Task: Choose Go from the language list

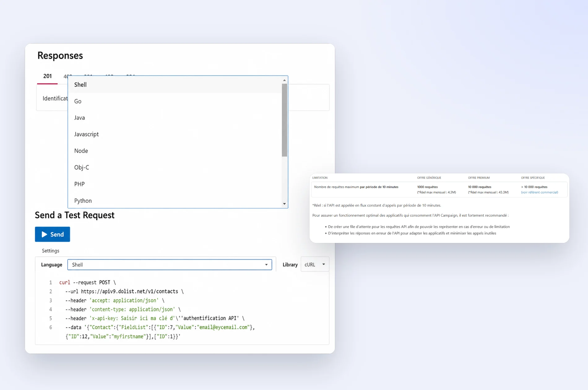Action: [175, 101]
